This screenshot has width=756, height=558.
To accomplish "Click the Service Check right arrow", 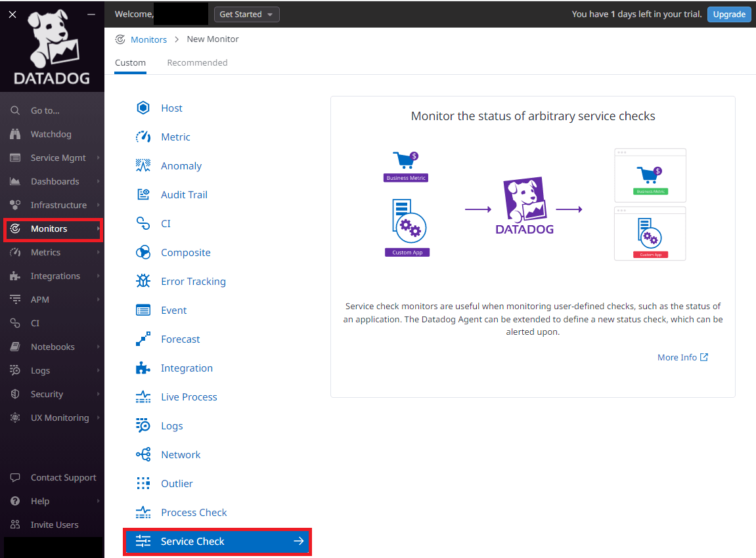I will pos(299,541).
